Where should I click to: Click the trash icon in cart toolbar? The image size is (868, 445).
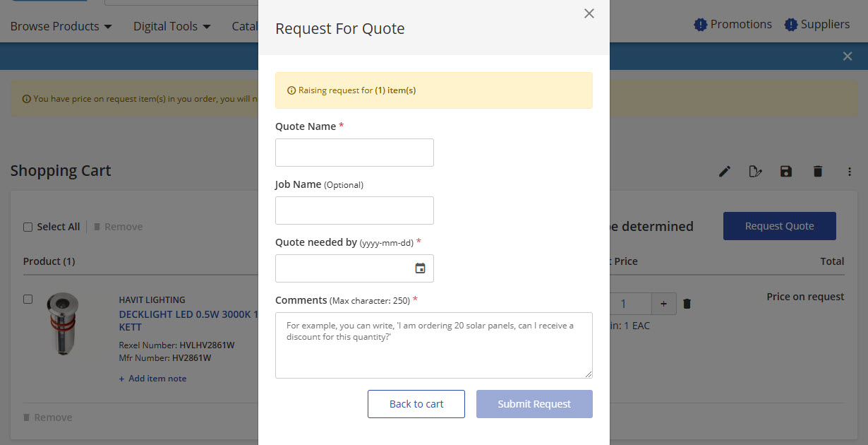[x=818, y=171]
